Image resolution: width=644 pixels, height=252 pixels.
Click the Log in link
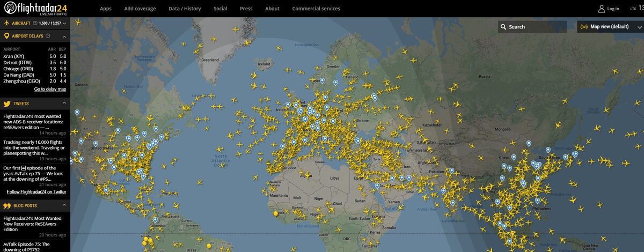point(613,9)
